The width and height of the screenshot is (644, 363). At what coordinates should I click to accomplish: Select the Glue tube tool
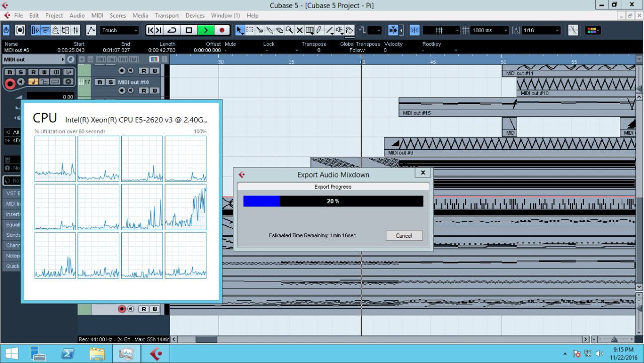(270, 30)
